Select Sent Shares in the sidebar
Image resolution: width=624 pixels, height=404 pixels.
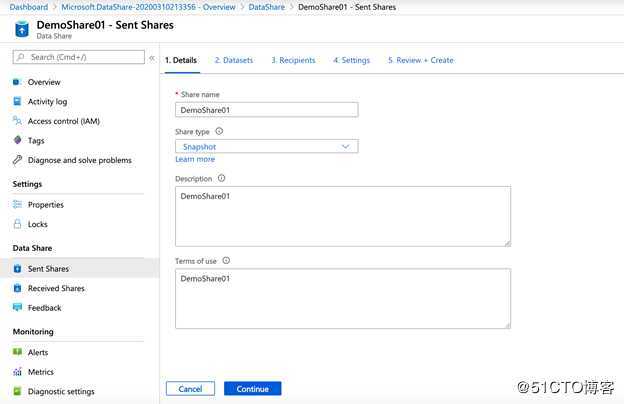[x=80, y=269]
